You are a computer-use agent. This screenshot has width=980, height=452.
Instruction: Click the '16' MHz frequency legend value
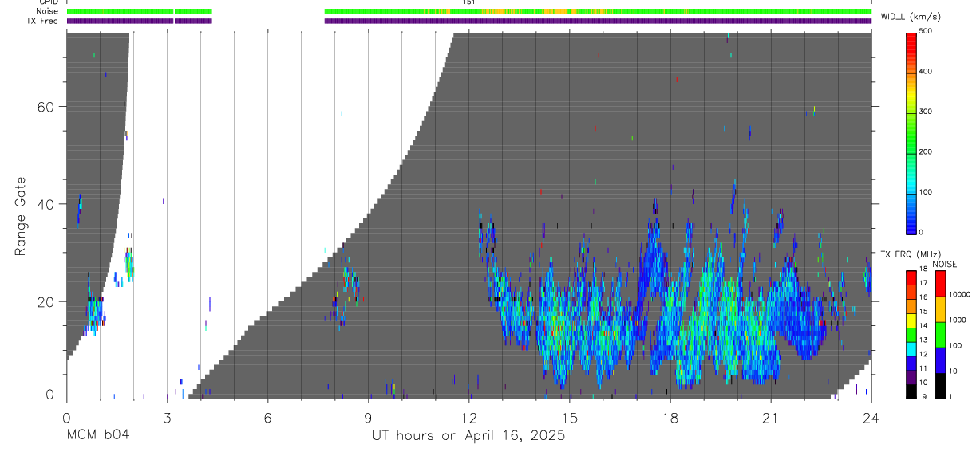point(923,297)
